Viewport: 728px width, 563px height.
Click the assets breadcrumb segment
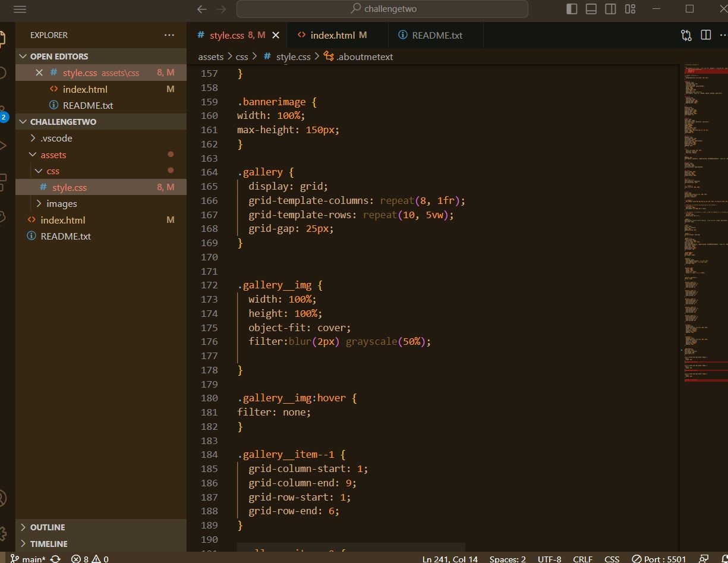point(211,56)
